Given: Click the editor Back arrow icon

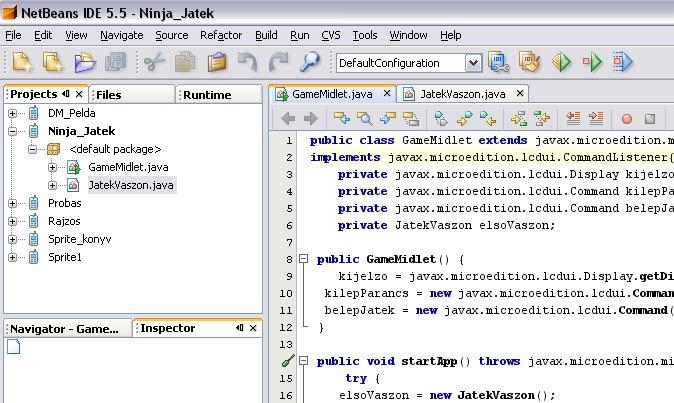Looking at the screenshot, I should [288, 119].
